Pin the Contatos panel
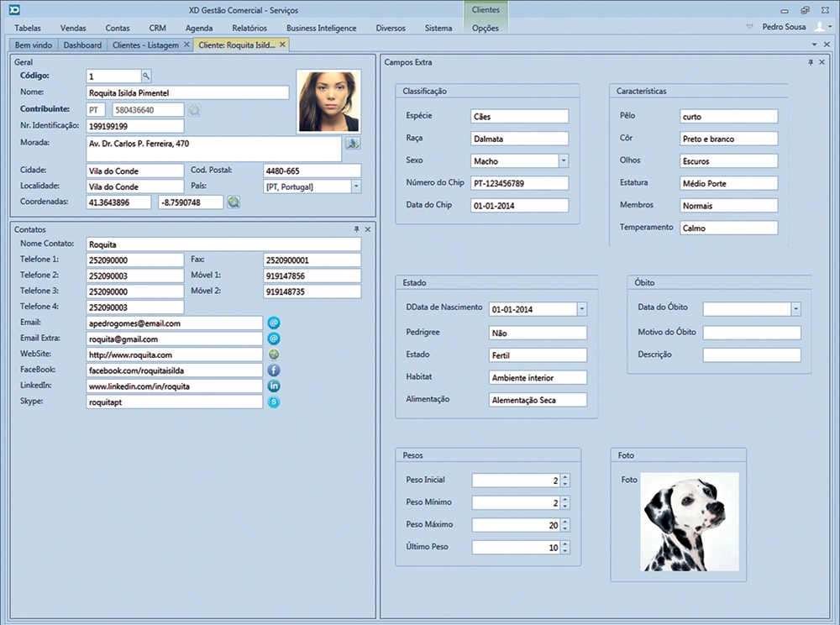This screenshot has height=625, width=840. (356, 228)
